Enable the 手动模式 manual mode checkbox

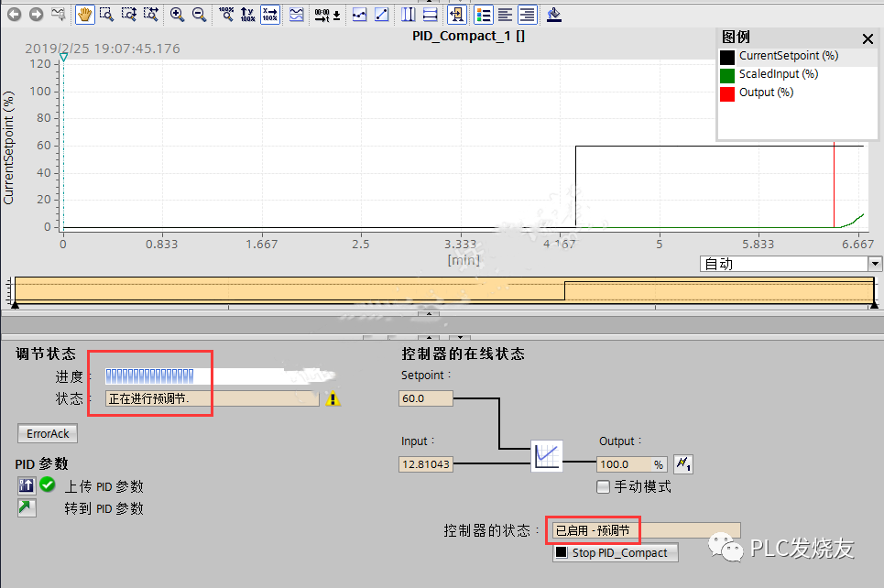(604, 486)
